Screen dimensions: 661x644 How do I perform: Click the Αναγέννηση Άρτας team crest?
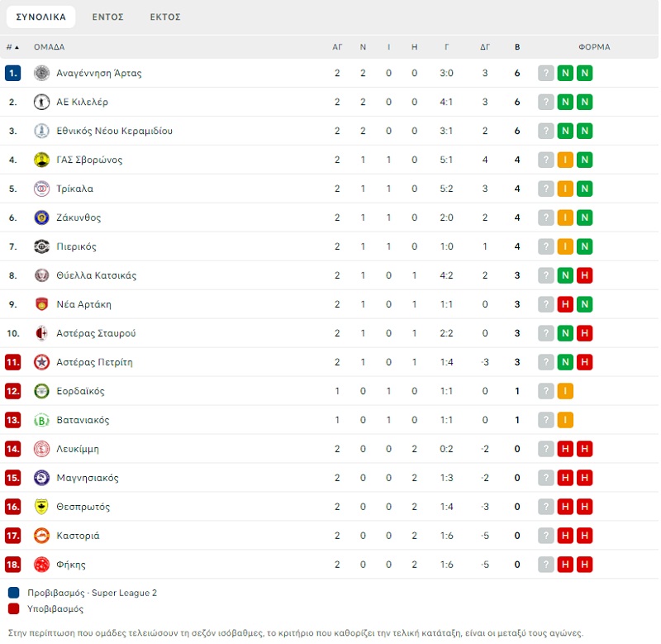coord(41,73)
